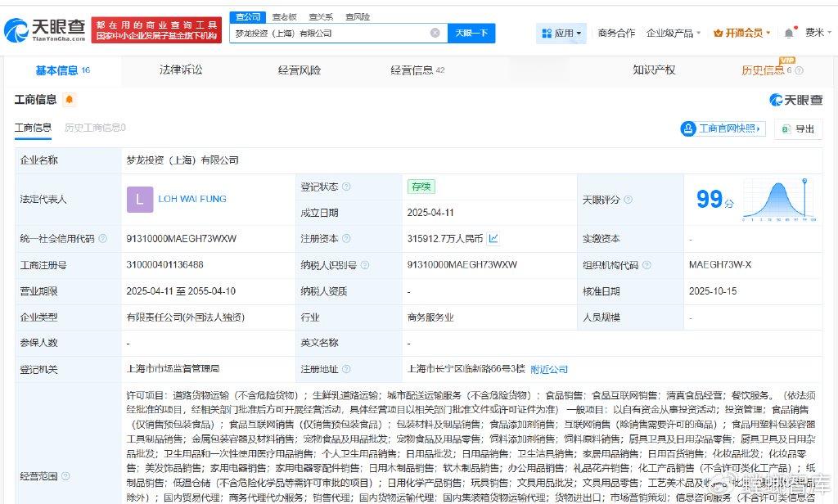Image resolution: width=838 pixels, height=504 pixels.
Task: Switch to 经营风险 tab
Action: point(300,70)
